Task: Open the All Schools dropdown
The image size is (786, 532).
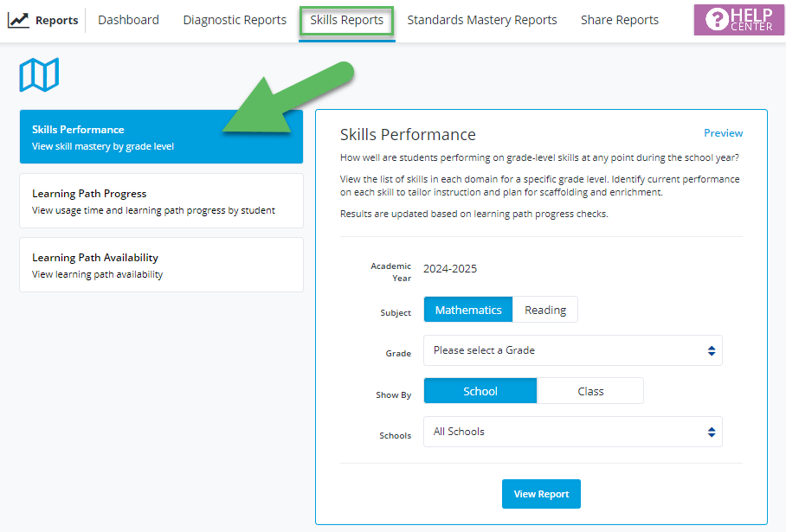Action: [x=572, y=432]
